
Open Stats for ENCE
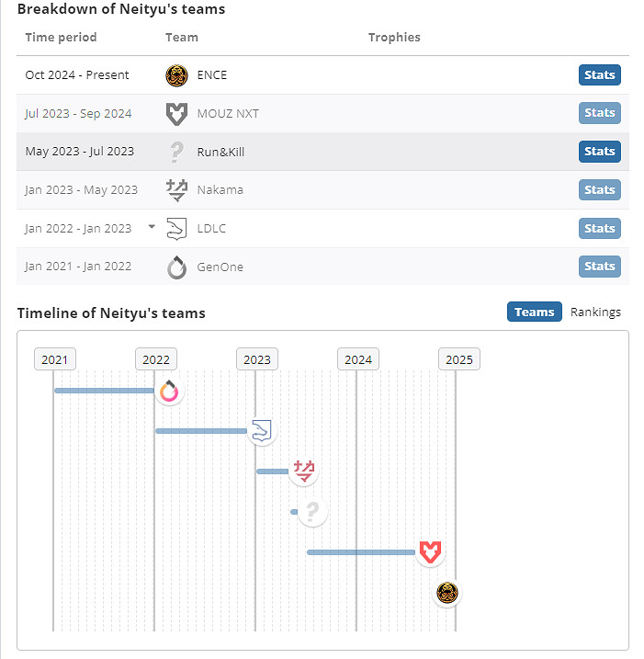[x=599, y=75]
